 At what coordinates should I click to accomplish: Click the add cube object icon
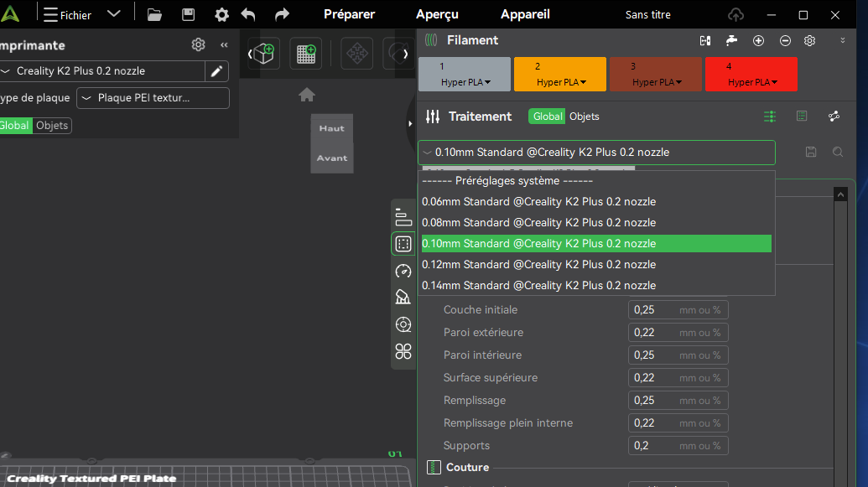[263, 54]
